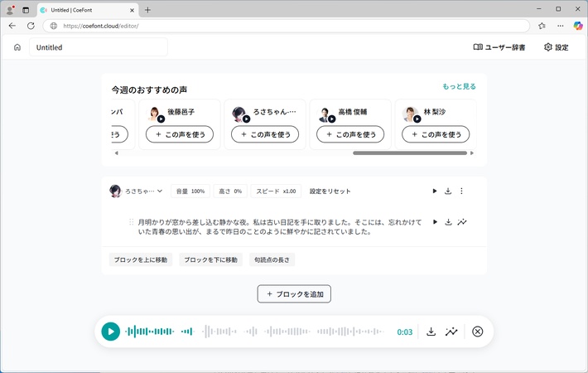Image resolution: width=588 pixels, height=373 pixels.
Task: Open accent adjustment from player bar
Action: (451, 332)
